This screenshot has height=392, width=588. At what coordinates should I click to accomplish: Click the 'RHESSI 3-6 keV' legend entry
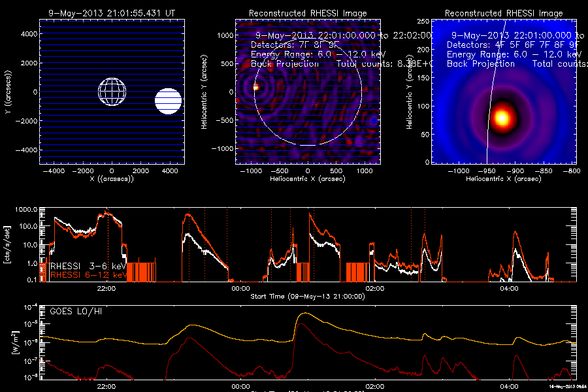[88, 266]
